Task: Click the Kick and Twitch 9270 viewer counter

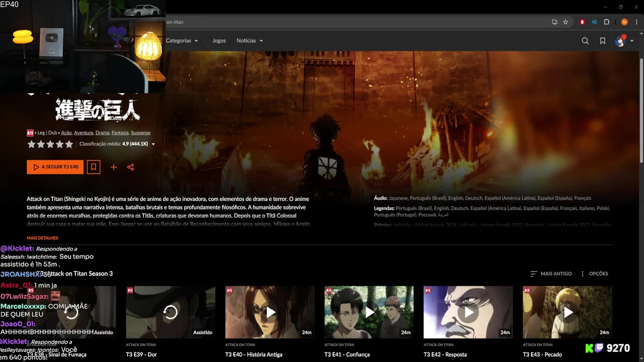Action: (607, 348)
